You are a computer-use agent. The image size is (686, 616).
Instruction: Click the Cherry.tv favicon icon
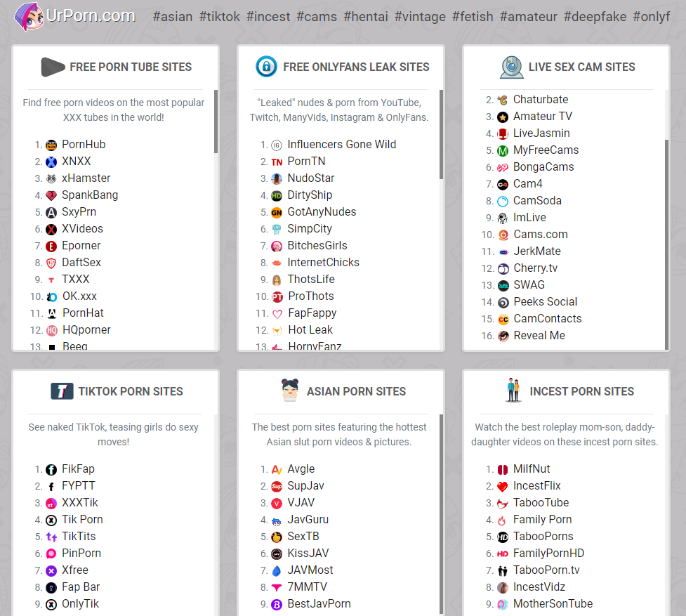point(503,268)
